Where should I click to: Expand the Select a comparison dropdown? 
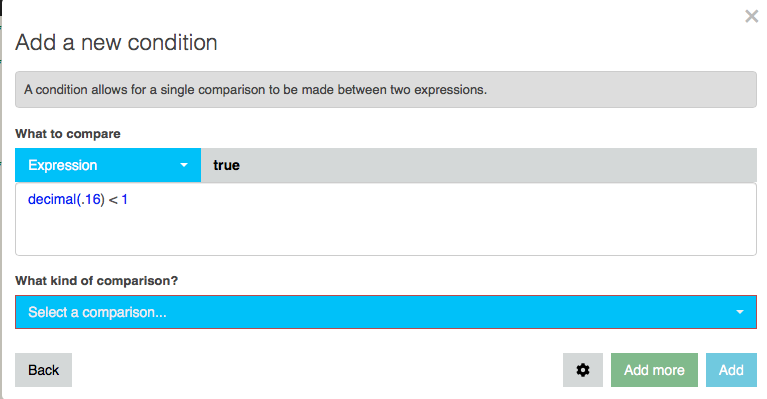385,312
